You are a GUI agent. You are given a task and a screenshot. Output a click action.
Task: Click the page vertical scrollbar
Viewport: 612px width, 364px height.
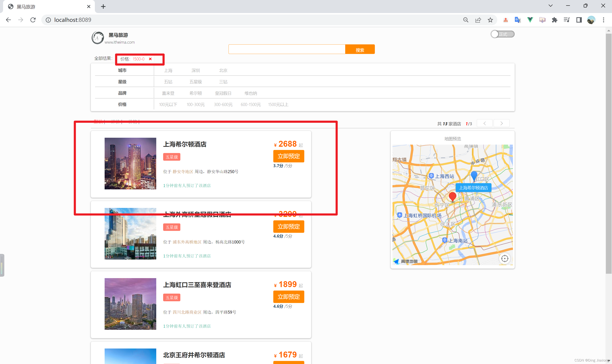608,154
